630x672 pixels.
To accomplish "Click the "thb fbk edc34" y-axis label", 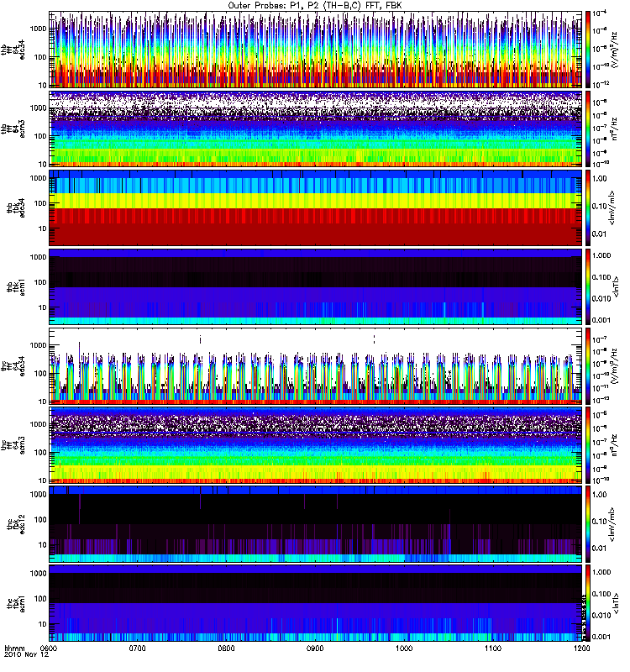I will (16, 207).
